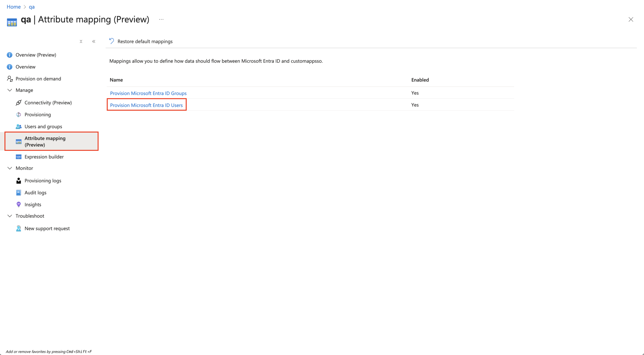The image size is (644, 355).
Task: Collapse the Troubleshoot section chevron
Action: point(10,216)
